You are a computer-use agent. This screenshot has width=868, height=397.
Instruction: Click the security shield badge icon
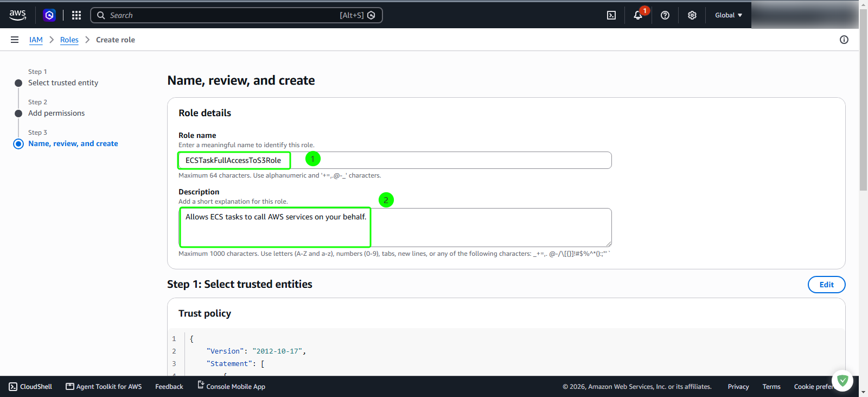(843, 381)
